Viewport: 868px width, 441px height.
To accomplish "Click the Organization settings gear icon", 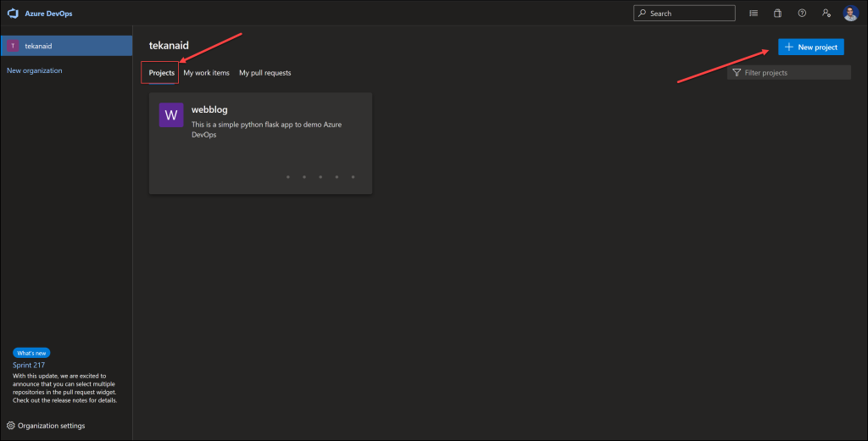I will pos(11,426).
